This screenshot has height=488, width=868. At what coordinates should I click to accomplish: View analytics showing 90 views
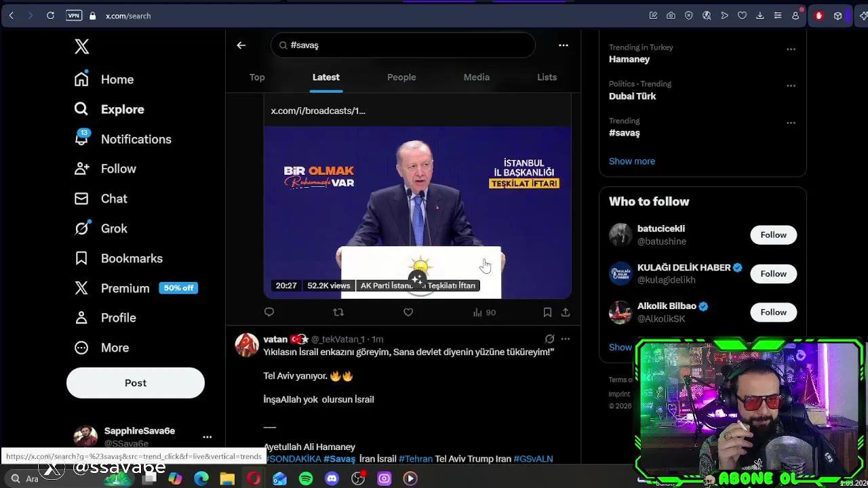click(x=484, y=312)
